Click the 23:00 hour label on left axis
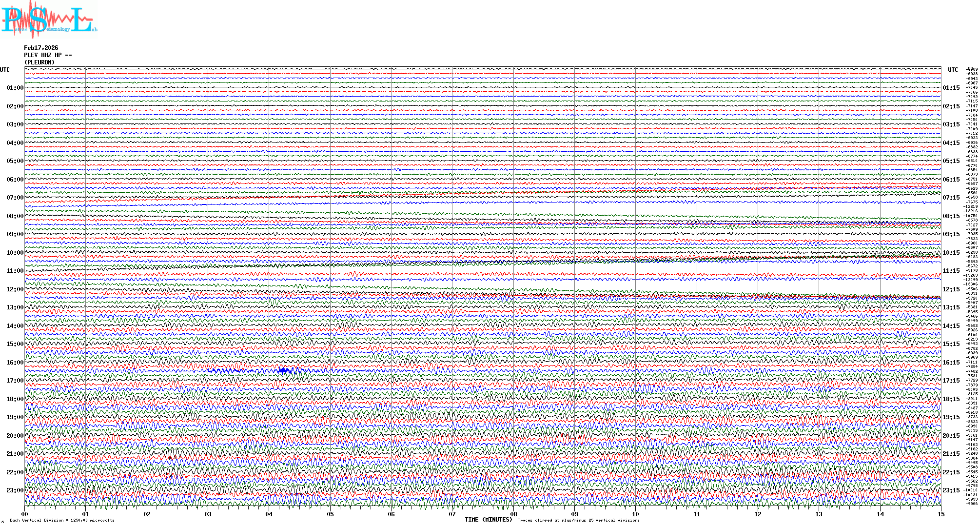Viewport: 980px width, 527px height. [15, 490]
